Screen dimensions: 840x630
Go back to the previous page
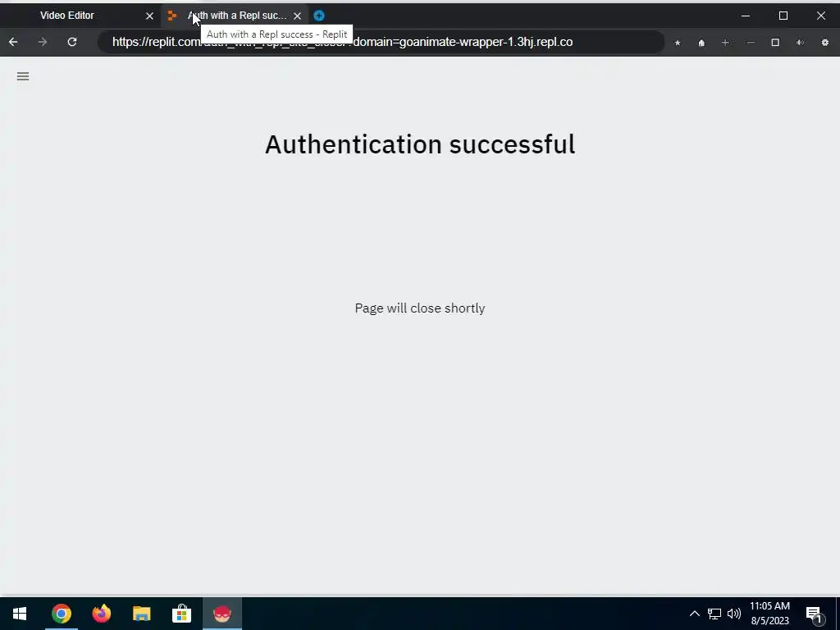tap(13, 42)
